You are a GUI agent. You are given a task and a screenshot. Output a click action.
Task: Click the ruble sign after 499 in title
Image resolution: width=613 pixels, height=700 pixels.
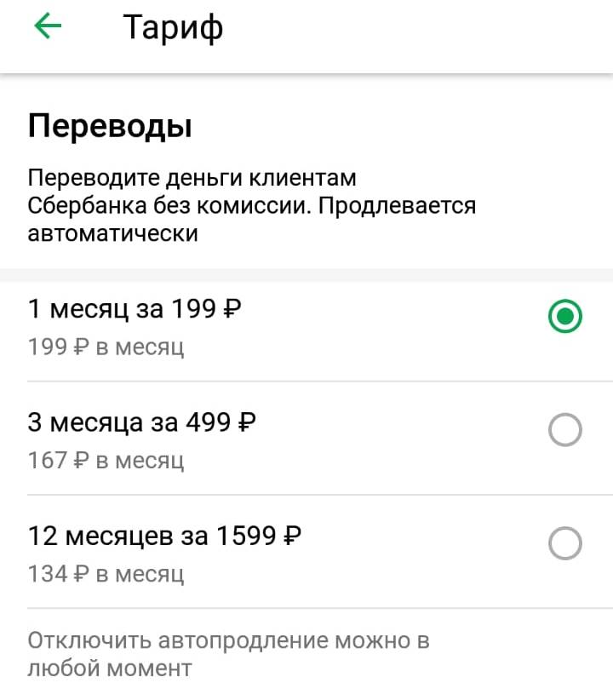coord(247,422)
